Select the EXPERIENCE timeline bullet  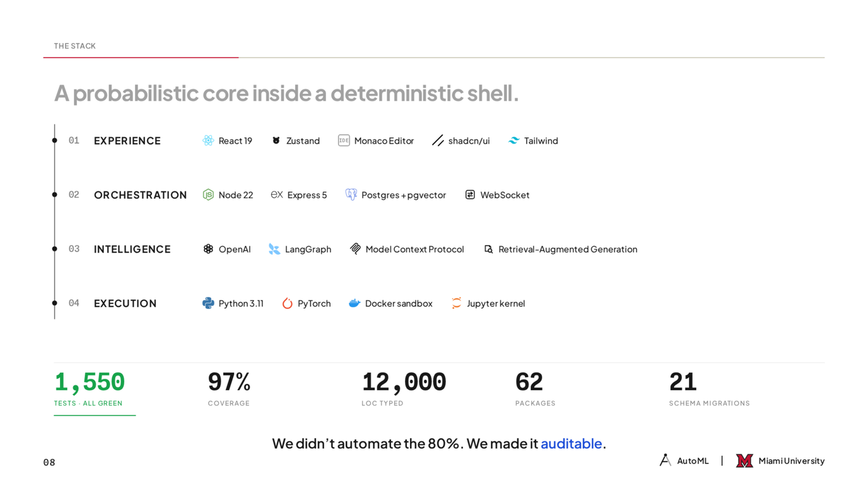pos(54,141)
